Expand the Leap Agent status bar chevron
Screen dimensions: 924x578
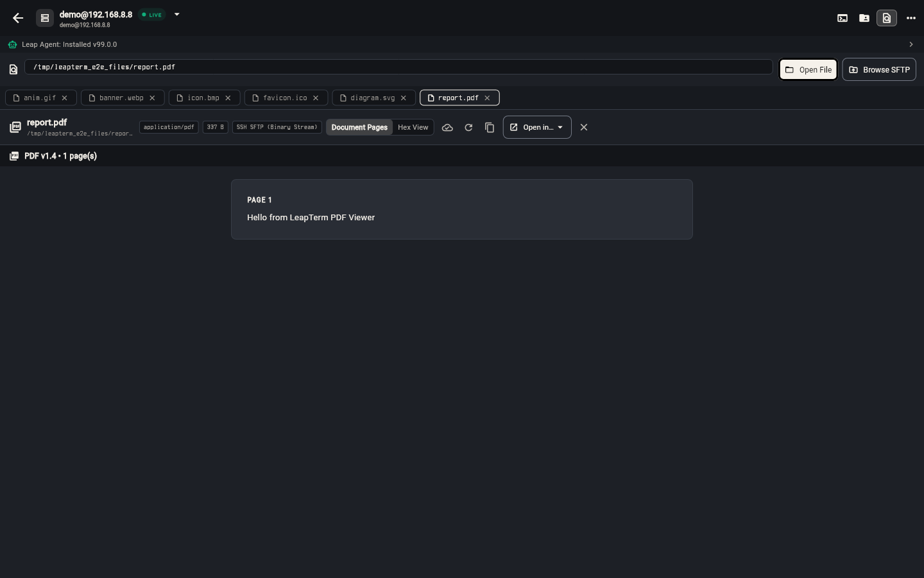click(911, 44)
